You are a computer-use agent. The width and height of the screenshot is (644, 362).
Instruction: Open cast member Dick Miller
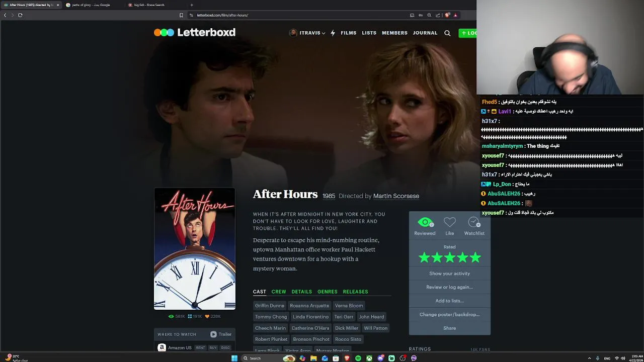click(346, 328)
